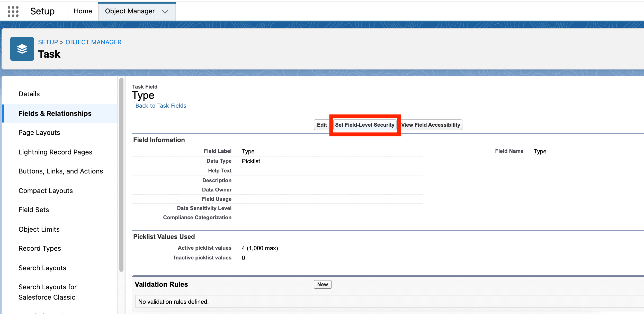Open the OBJECT MANAGER breadcrumb link
The width and height of the screenshot is (644, 314).
coord(93,42)
